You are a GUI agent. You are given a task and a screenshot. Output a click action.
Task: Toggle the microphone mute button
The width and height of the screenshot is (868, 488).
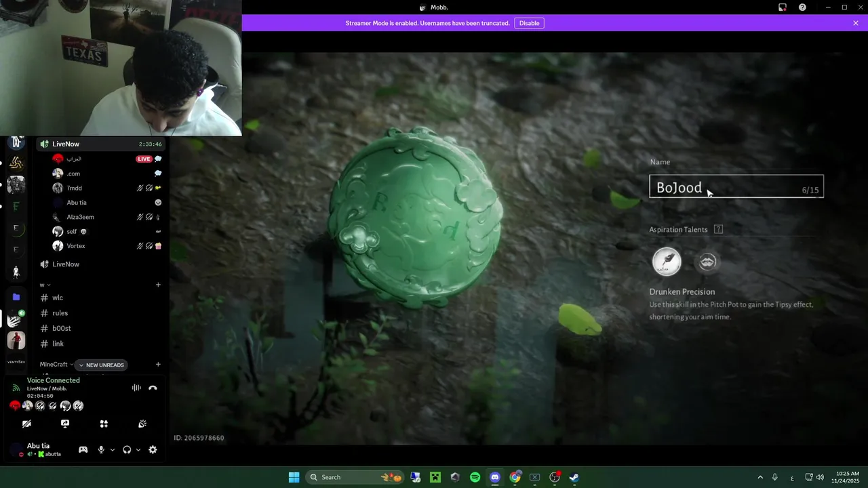coord(101,449)
